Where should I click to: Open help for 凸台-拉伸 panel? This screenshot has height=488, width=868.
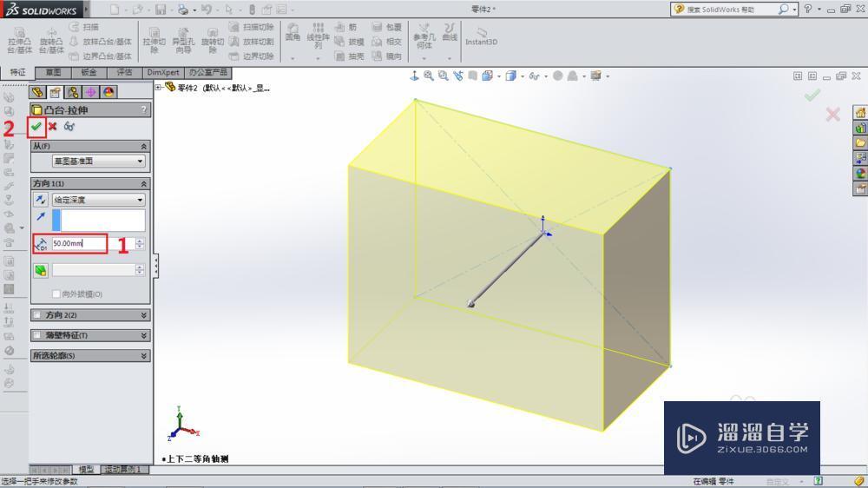(x=144, y=109)
